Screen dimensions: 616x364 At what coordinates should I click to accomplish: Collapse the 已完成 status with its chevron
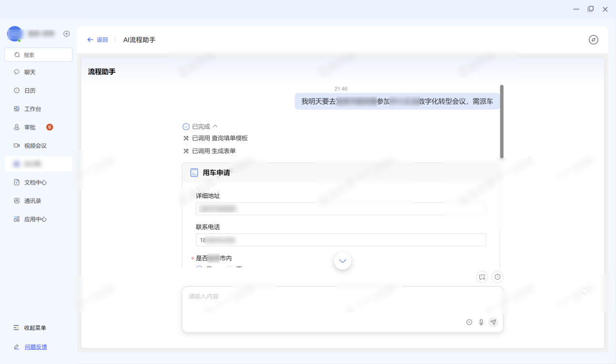point(215,126)
